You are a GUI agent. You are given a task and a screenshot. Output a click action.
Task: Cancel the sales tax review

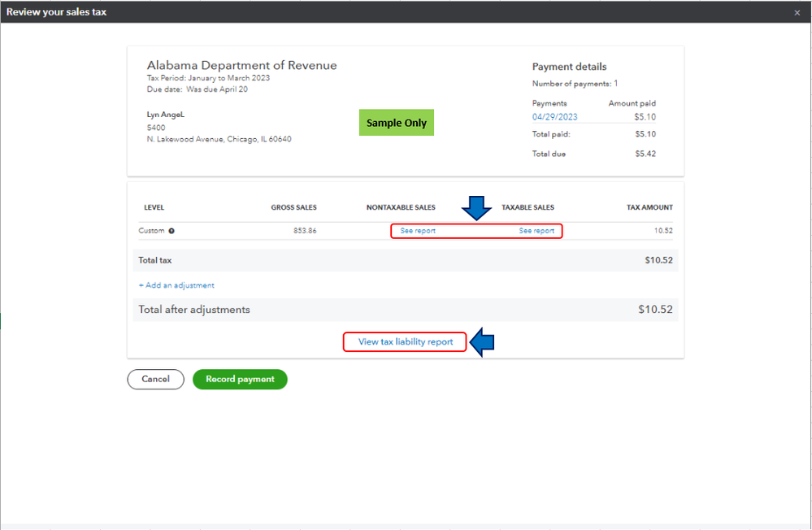(155, 380)
